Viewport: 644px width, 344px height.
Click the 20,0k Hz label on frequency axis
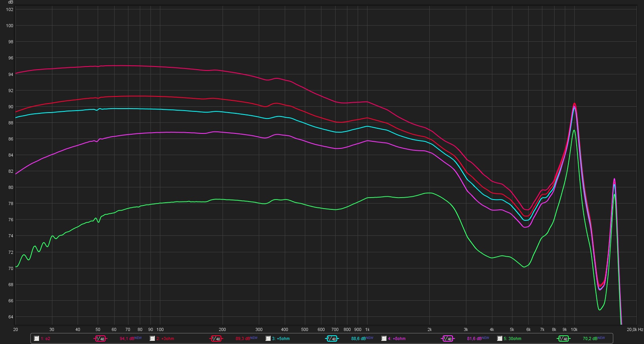[x=635, y=329]
